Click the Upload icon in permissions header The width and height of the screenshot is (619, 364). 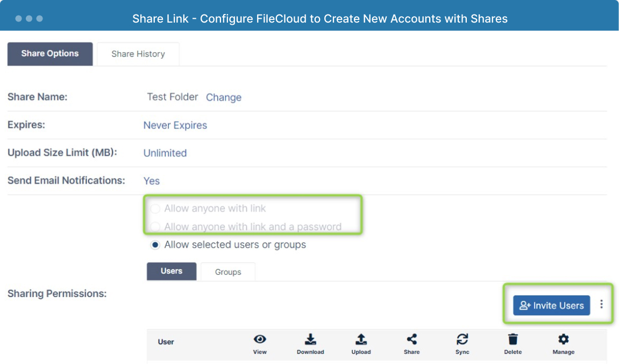pos(361,339)
